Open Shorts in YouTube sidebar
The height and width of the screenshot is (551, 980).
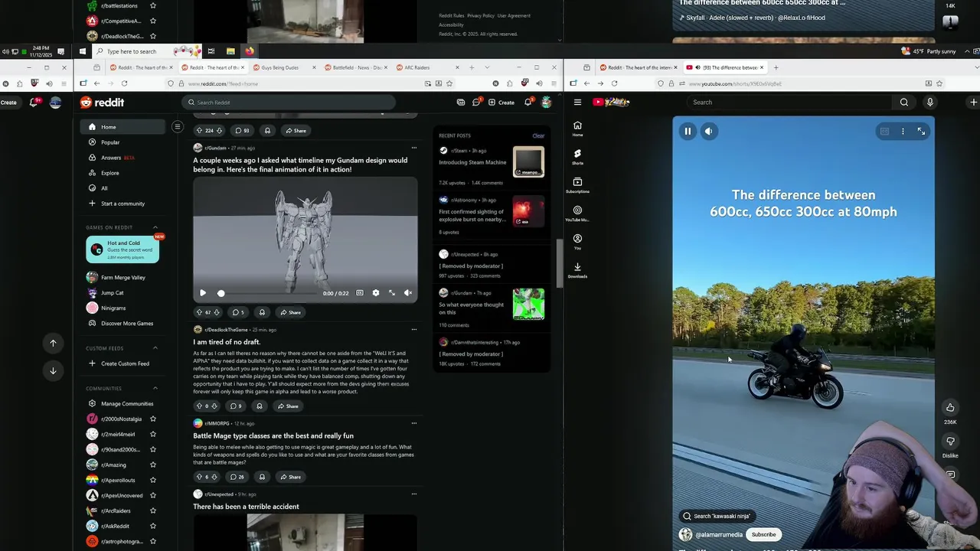pyautogui.click(x=577, y=157)
